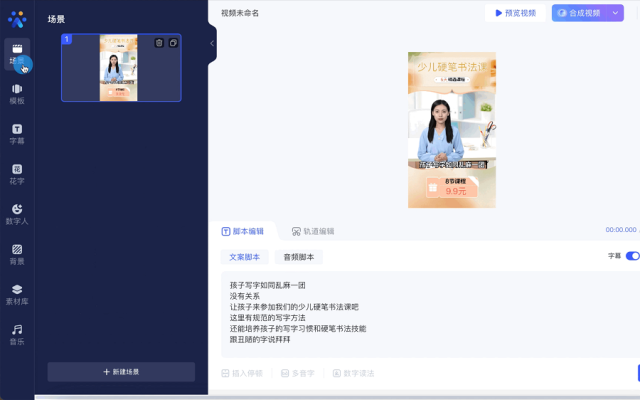The width and height of the screenshot is (640, 400).
Task: Collapse the scene panel with arrow
Action: (212, 43)
